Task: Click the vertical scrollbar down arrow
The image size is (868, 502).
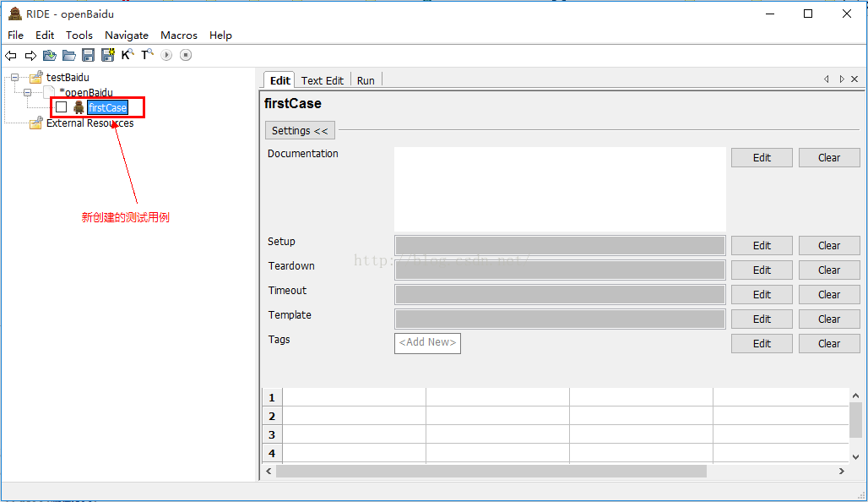Action: [855, 457]
